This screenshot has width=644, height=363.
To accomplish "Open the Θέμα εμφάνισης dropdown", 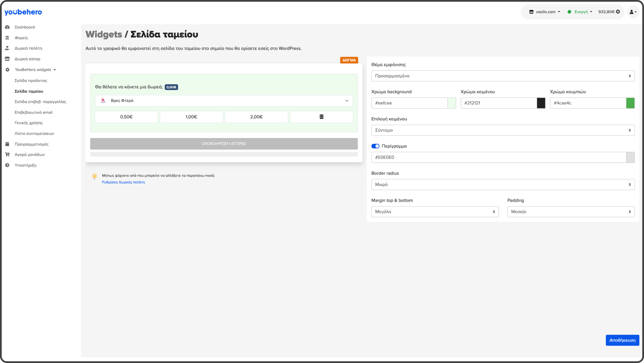I will point(503,76).
